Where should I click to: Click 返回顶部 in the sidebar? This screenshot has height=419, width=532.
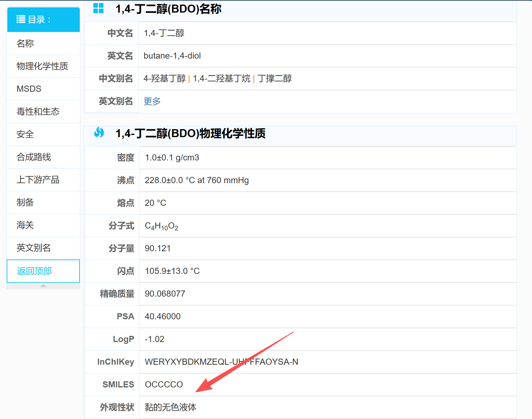[x=34, y=271]
